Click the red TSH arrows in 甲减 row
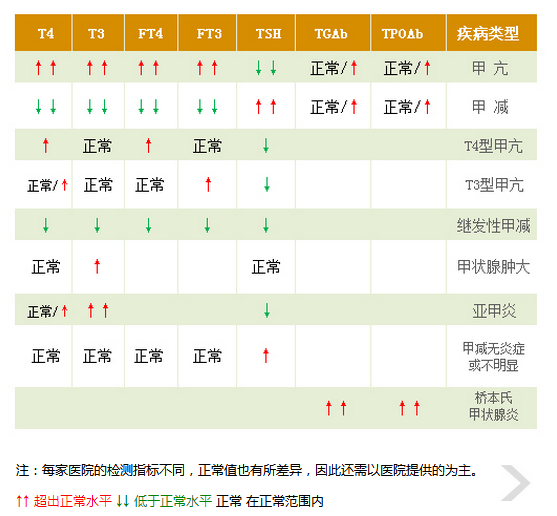557x516 pixels. pyautogui.click(x=266, y=107)
